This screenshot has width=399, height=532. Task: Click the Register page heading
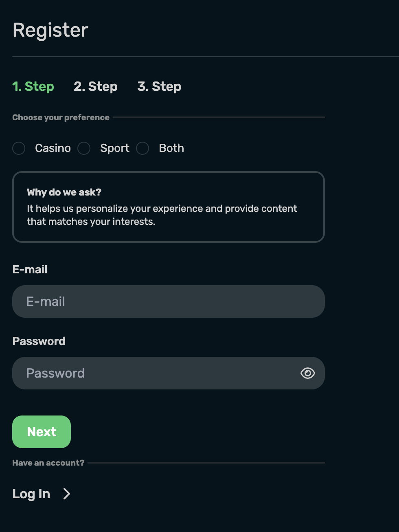pos(50,30)
